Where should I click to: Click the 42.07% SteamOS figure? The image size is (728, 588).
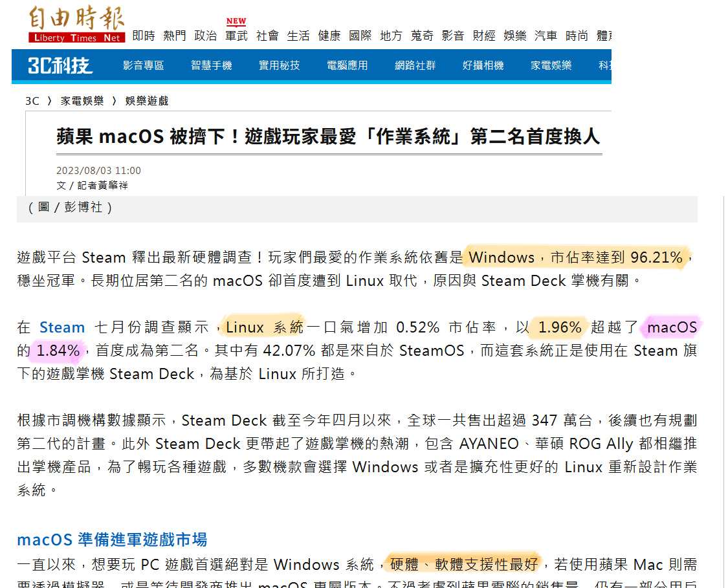coord(289,351)
